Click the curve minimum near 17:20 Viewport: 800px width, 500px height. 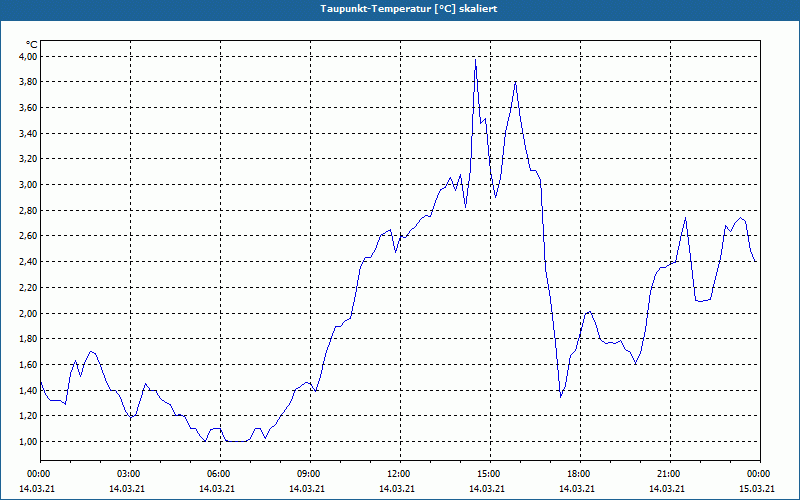(x=561, y=396)
